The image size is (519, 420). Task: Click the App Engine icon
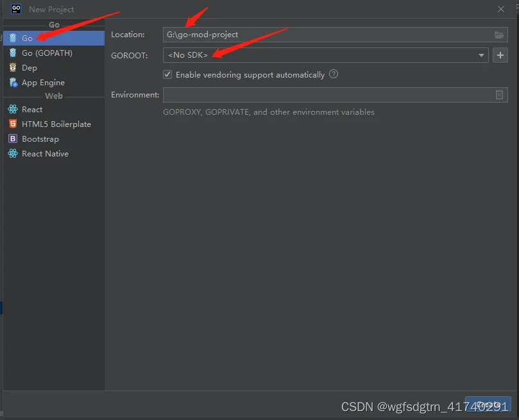[x=13, y=82]
